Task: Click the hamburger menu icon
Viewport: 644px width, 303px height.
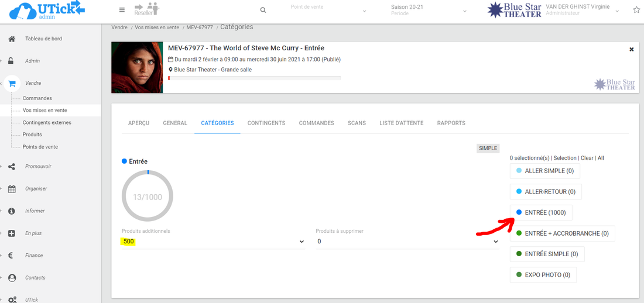Action: point(122,10)
